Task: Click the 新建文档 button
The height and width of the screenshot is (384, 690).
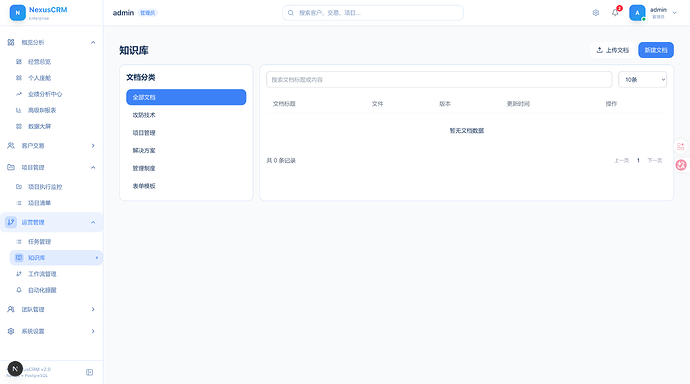Action: coord(656,50)
